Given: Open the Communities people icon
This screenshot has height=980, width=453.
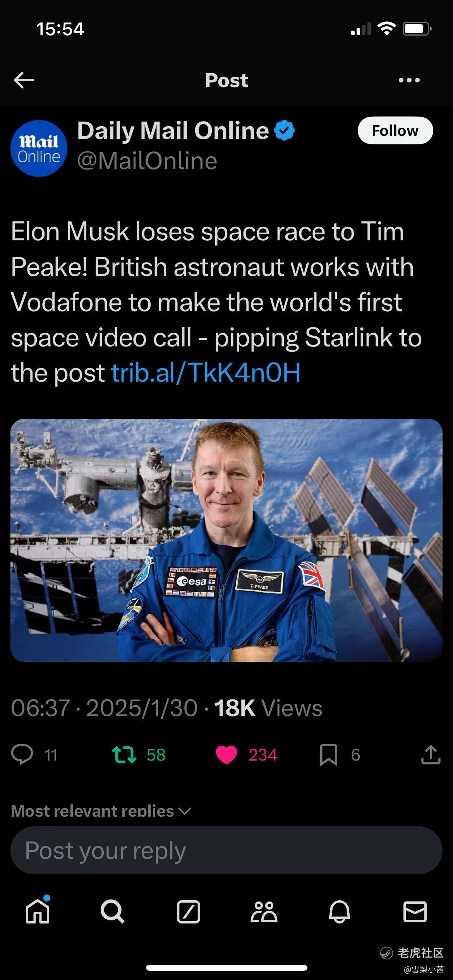Looking at the screenshot, I should coord(264,911).
